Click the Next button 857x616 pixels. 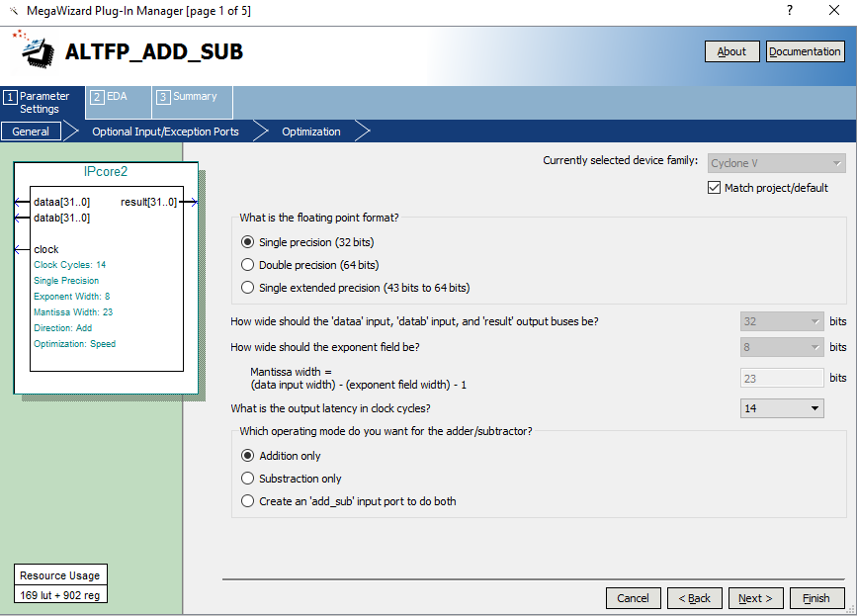pos(756,598)
